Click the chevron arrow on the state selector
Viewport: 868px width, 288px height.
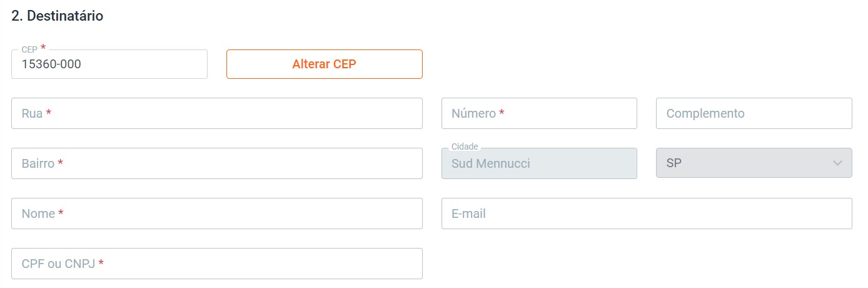pyautogui.click(x=837, y=163)
